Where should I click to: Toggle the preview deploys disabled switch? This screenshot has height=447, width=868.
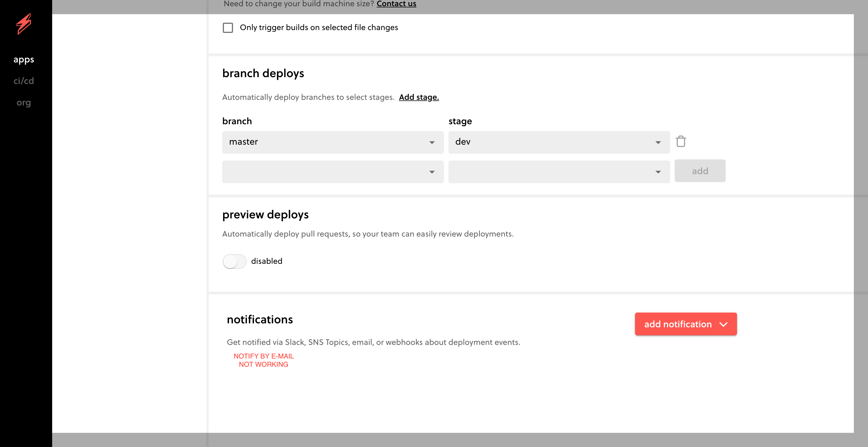pos(234,261)
